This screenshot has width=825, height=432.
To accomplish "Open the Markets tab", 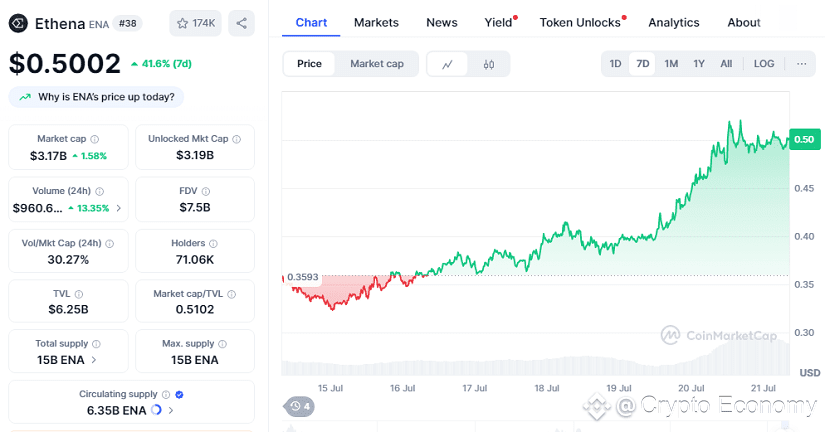I will (376, 23).
